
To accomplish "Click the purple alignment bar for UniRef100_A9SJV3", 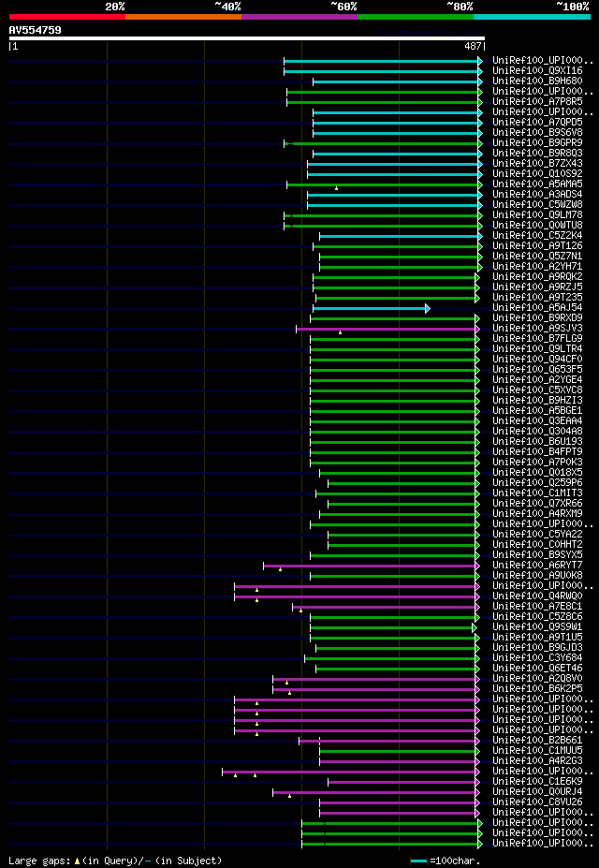I will (387, 329).
